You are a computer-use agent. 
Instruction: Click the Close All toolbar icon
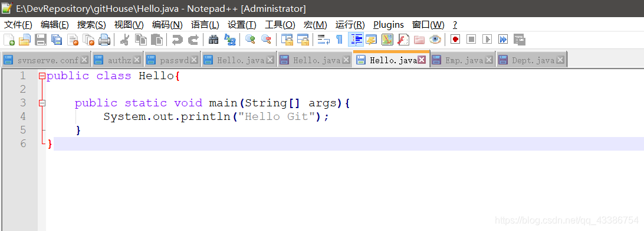click(88, 40)
